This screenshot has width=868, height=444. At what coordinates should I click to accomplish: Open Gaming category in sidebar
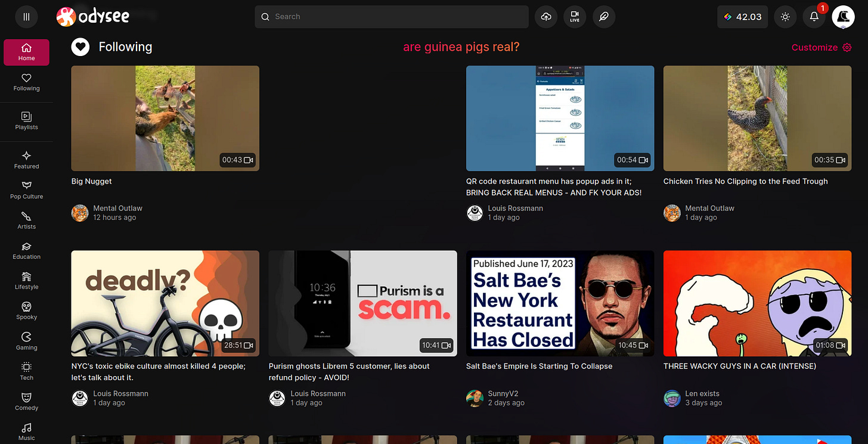coord(26,341)
